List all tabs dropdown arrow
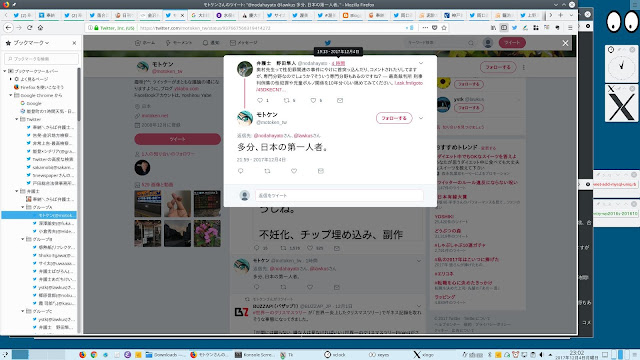The width and height of the screenshot is (640, 360). 571,15
